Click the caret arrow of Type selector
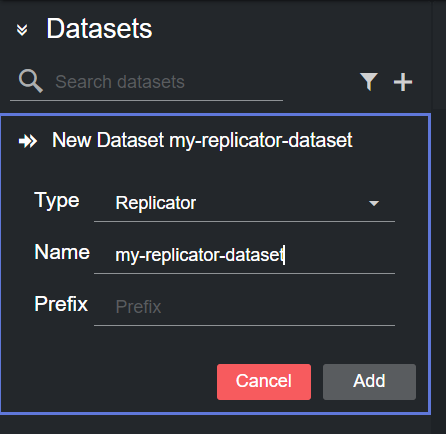The height and width of the screenshot is (434, 446). point(374,203)
